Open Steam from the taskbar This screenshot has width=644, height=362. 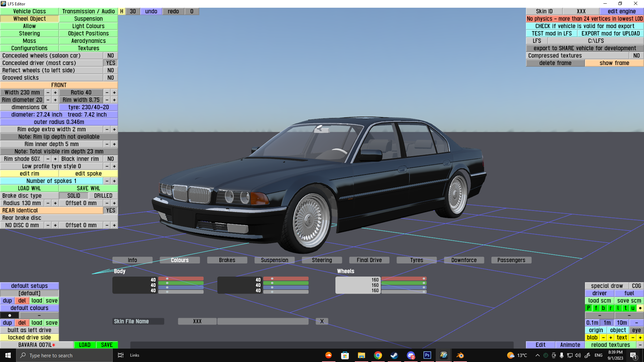click(394, 355)
